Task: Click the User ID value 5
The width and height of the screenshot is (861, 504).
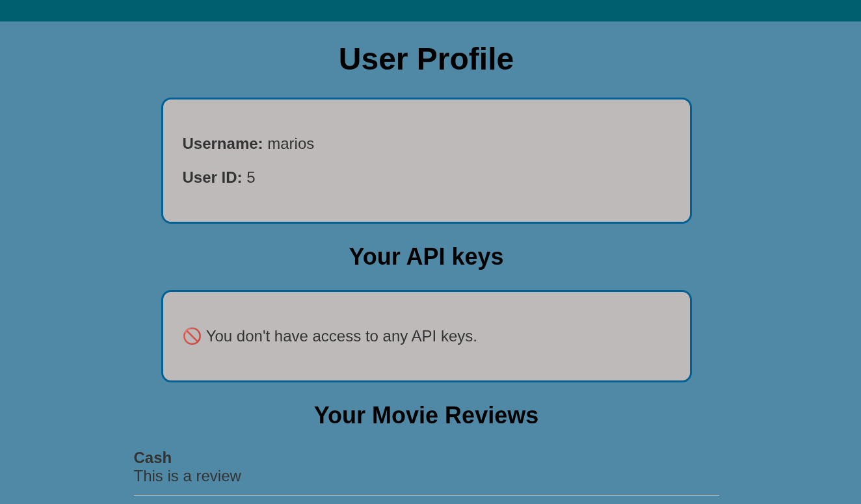Action: pos(251,178)
